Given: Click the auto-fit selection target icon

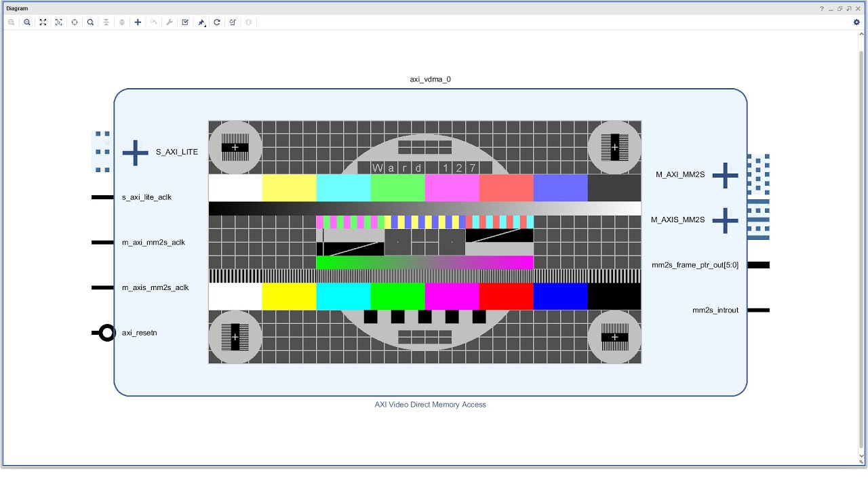Looking at the screenshot, I should (75, 22).
